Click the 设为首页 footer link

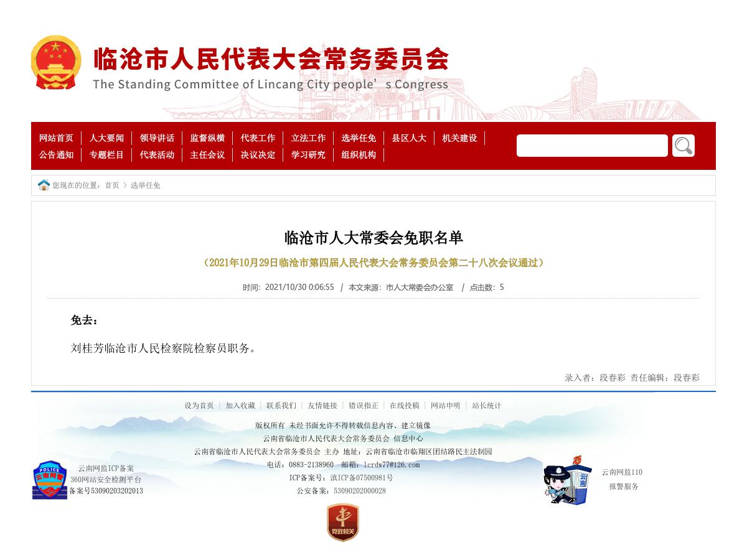pyautogui.click(x=199, y=406)
